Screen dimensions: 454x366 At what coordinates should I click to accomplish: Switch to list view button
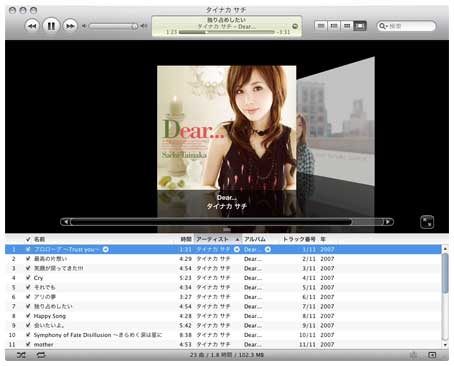321,26
